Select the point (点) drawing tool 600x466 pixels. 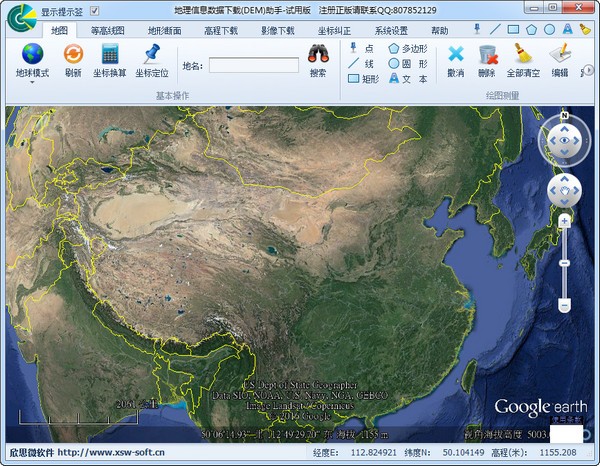coord(361,48)
